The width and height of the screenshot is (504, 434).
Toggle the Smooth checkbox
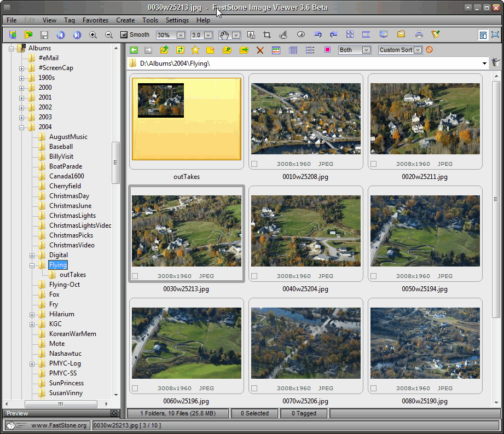point(124,34)
